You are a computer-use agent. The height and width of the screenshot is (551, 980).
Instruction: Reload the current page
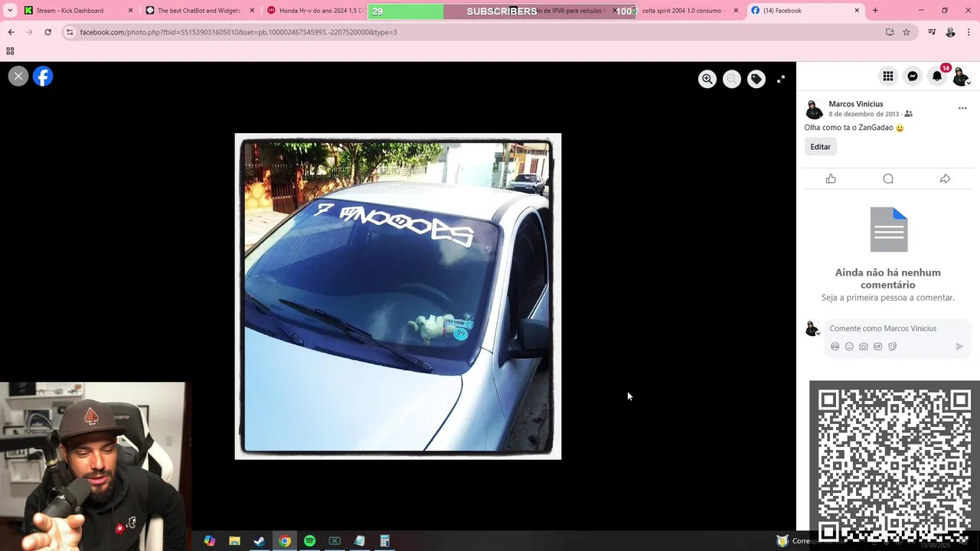coord(47,32)
